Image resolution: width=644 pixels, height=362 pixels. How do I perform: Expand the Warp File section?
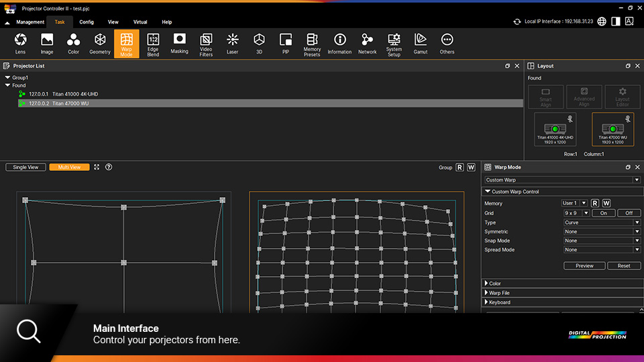[x=499, y=293]
